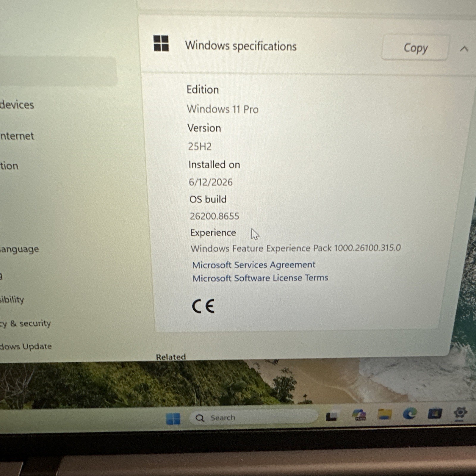Click the 'Windows 11 Pro' edition value
Screen dimensions: 476x476
point(223,109)
